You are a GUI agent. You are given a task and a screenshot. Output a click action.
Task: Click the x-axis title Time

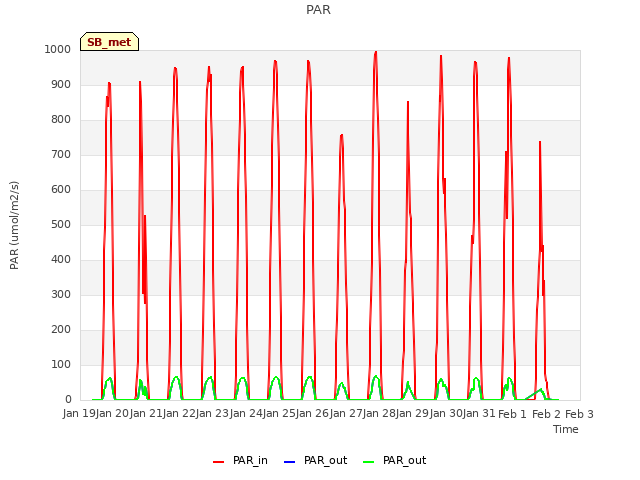point(566,429)
